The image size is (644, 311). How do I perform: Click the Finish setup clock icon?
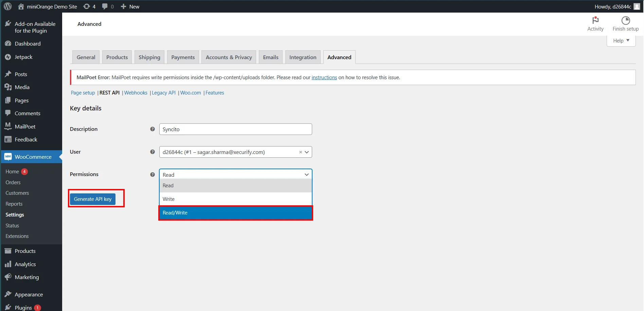click(625, 20)
